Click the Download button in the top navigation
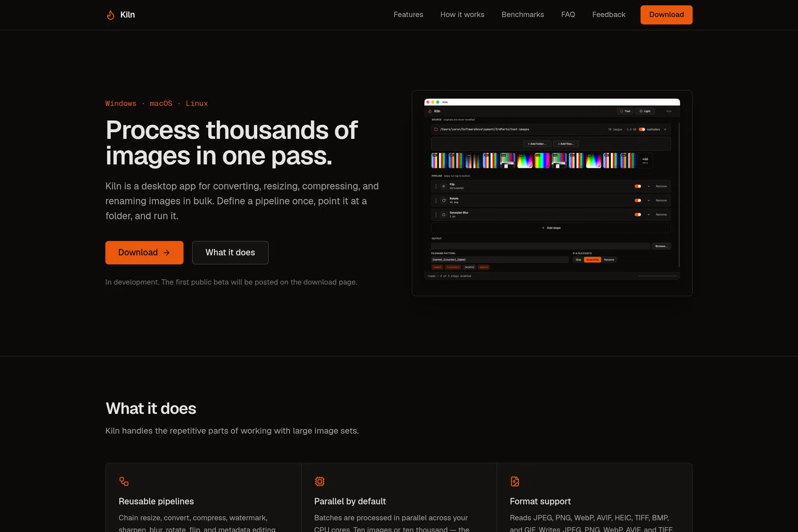Viewport: 798px width, 532px height. pyautogui.click(x=667, y=15)
